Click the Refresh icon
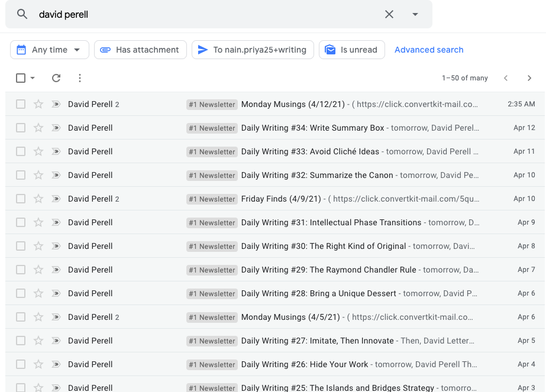The width and height of the screenshot is (546, 392). [56, 78]
